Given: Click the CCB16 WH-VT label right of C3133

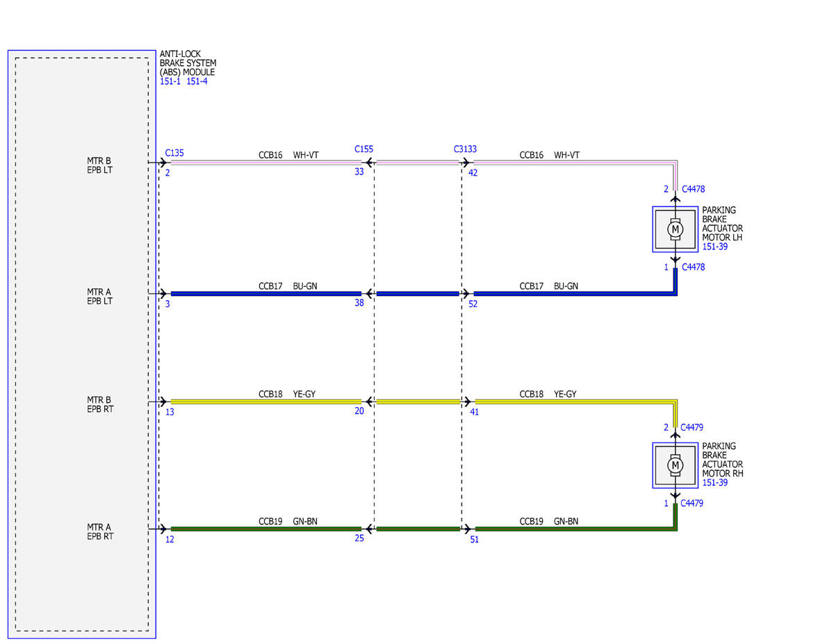Looking at the screenshot, I should tap(550, 155).
